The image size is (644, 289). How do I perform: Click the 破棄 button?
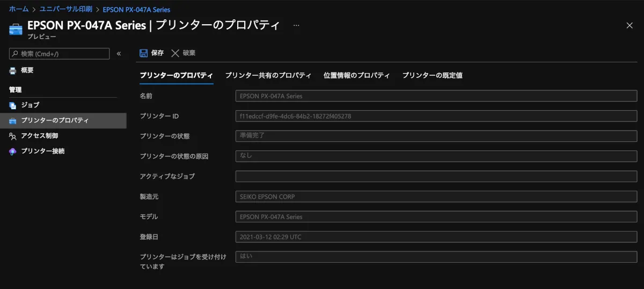point(183,53)
